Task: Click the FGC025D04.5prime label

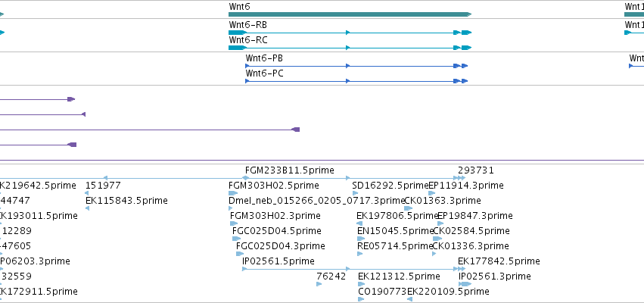Action: pyautogui.click(x=277, y=231)
